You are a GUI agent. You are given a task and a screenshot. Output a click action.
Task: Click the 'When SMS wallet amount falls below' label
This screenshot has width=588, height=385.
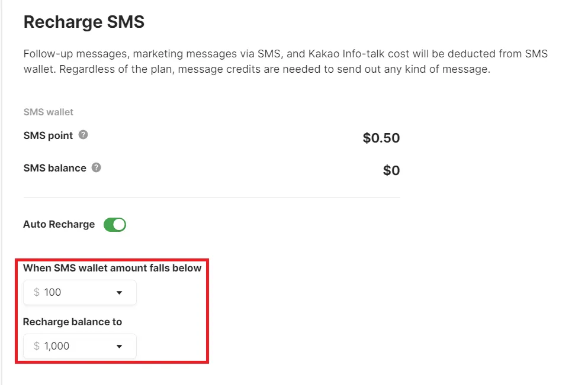[113, 268]
